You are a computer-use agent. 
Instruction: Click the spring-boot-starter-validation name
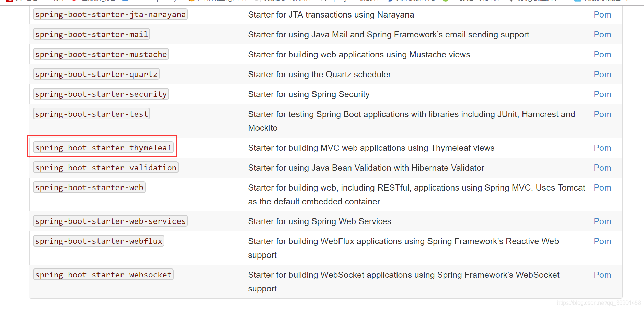point(106,168)
